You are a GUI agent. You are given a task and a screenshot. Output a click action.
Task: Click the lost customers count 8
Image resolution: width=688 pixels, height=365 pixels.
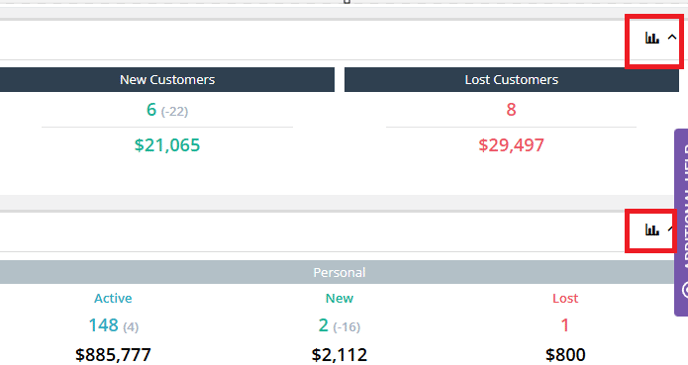[x=511, y=110]
